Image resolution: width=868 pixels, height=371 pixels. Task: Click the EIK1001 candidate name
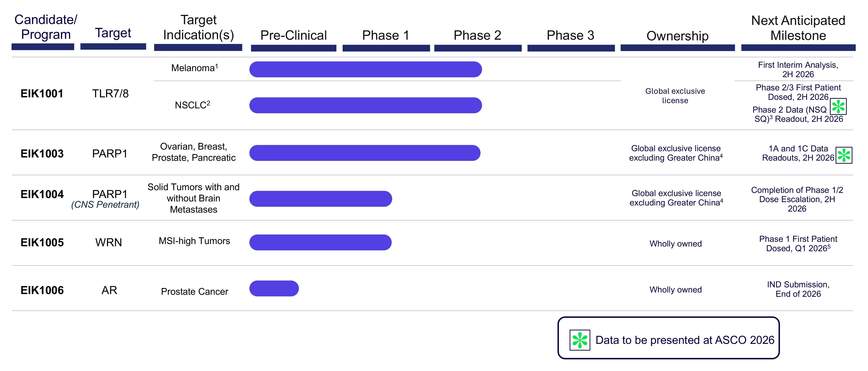pos(42,94)
